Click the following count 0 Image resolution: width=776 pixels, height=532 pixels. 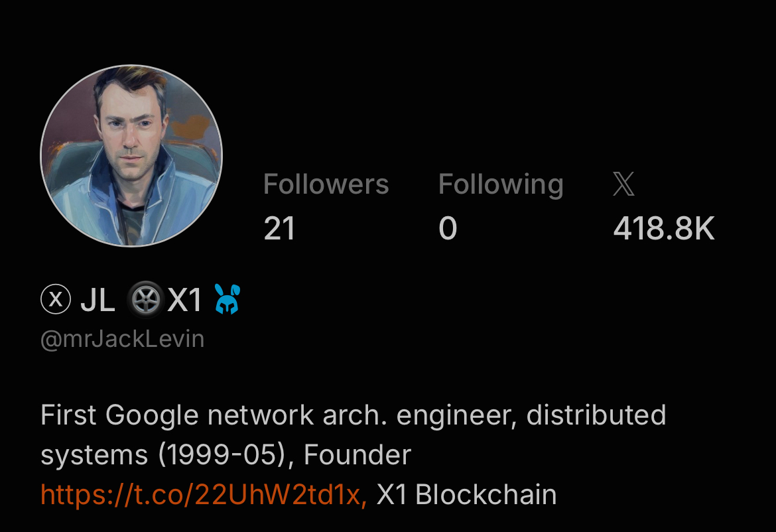[448, 229]
